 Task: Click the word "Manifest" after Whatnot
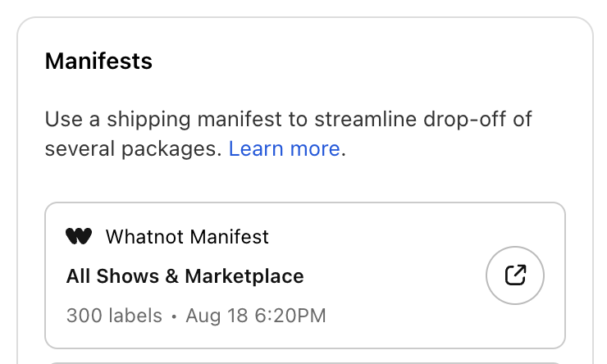[x=229, y=237]
